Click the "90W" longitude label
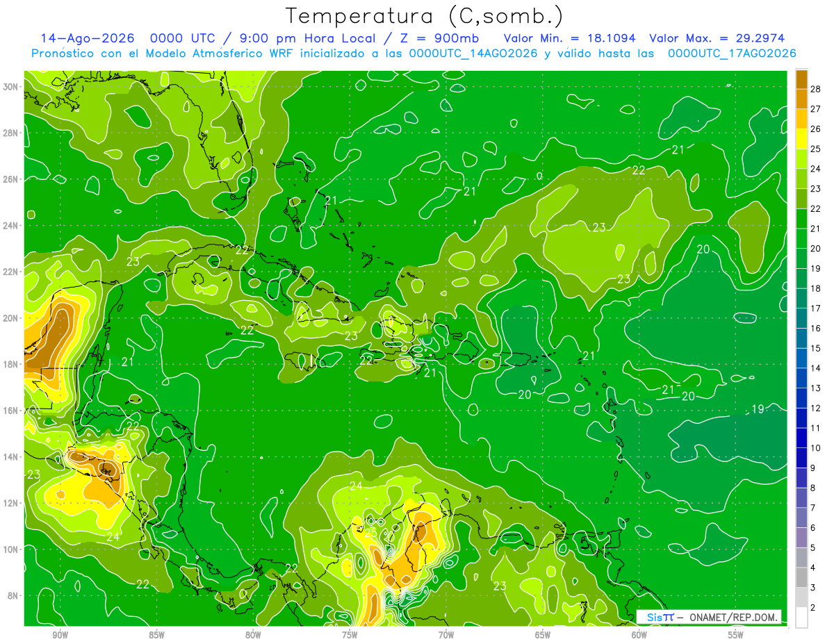The width and height of the screenshot is (834, 644). [60, 635]
